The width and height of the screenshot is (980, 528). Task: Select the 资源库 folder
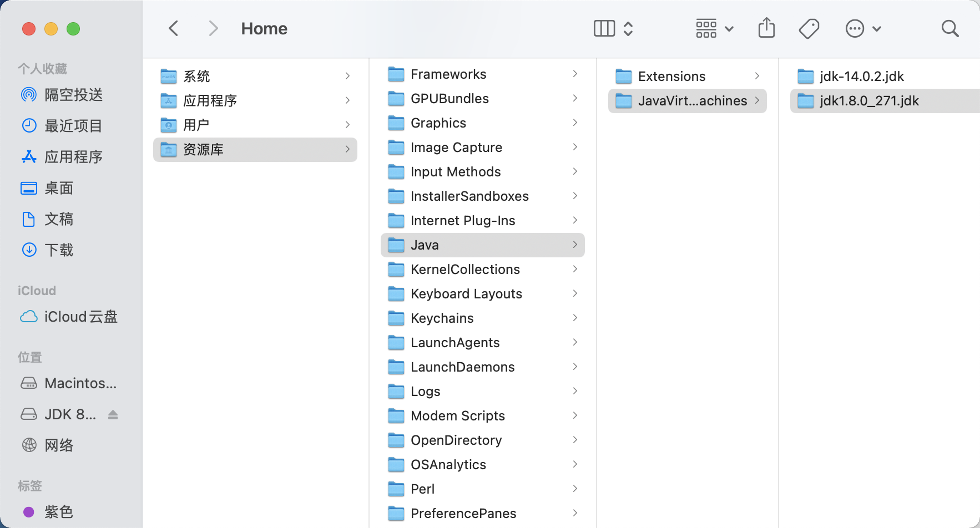[255, 149]
